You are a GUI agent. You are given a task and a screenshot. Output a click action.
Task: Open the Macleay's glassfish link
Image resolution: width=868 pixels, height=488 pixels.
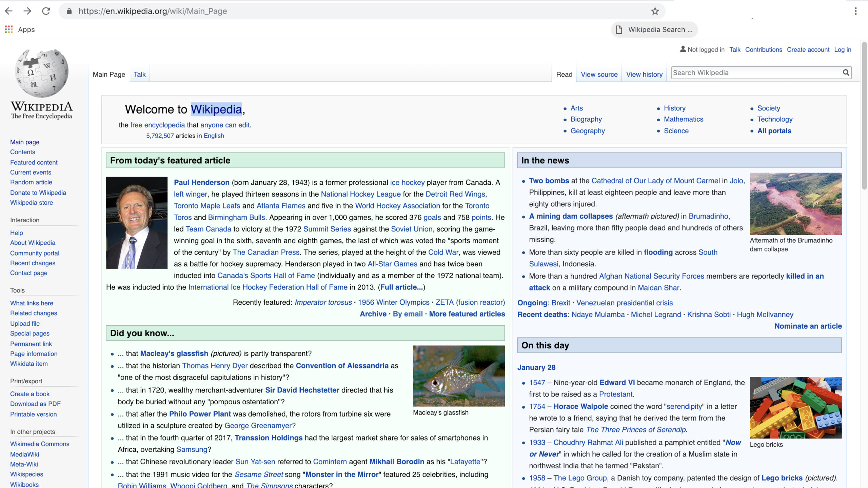pos(174,353)
